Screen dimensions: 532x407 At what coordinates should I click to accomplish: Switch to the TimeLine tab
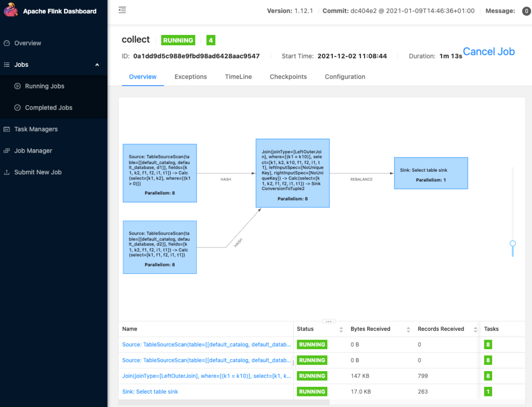(x=238, y=77)
